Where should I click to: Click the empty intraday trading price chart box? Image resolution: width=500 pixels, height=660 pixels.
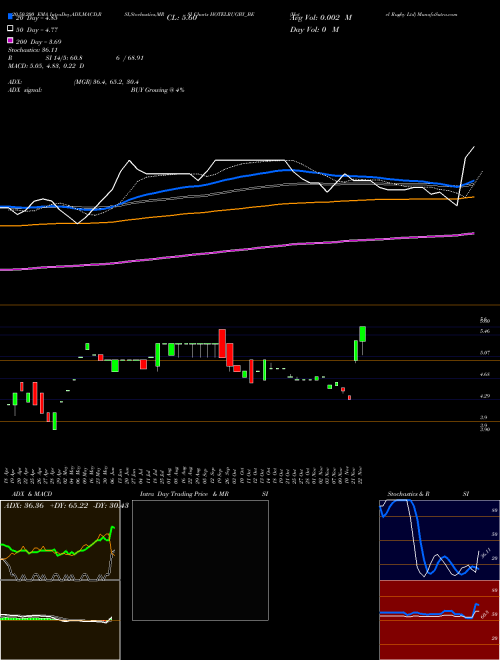click(x=200, y=560)
